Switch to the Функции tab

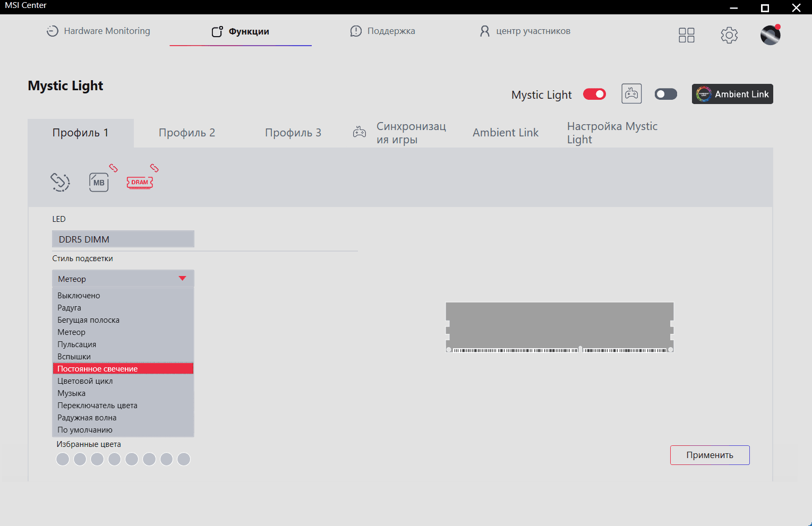coord(240,31)
